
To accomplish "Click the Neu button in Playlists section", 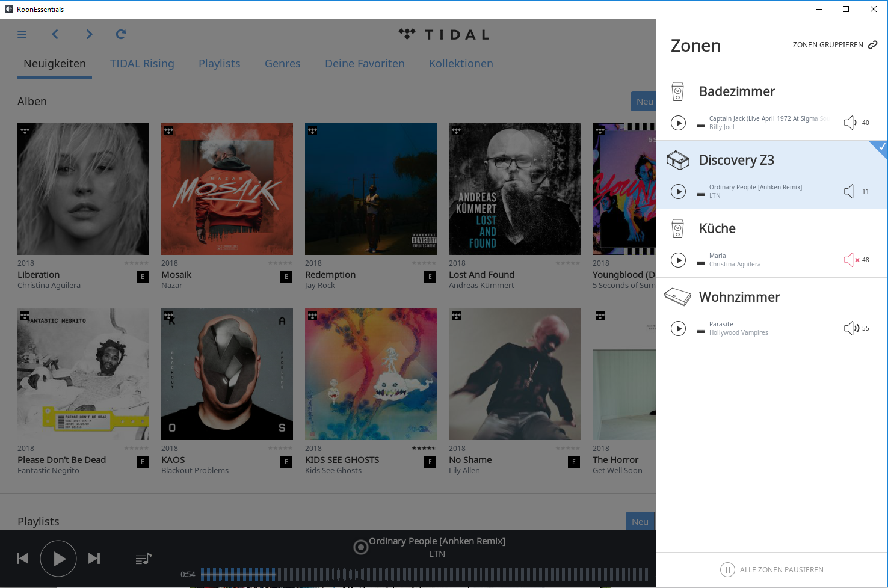I will point(640,521).
